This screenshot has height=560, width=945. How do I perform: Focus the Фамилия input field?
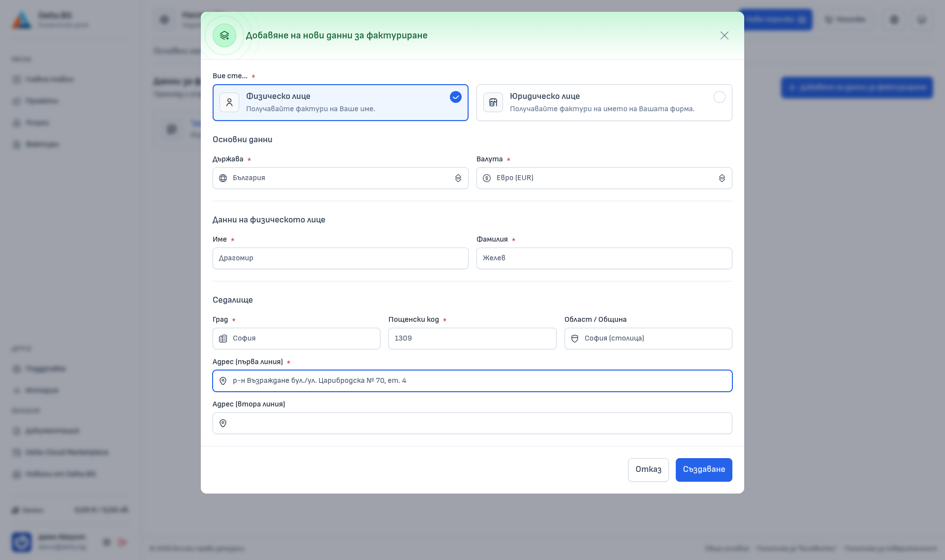coord(604,258)
